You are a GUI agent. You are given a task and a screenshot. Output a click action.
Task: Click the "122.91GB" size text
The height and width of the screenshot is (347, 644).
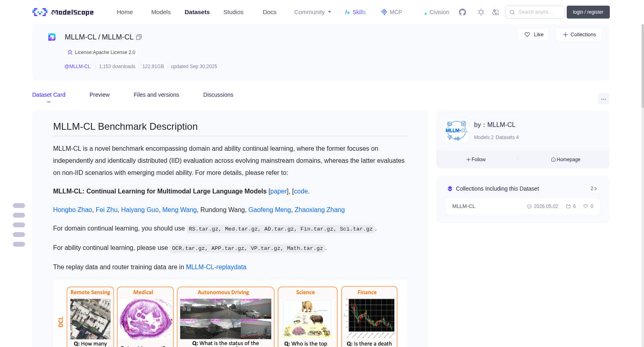coord(153,66)
